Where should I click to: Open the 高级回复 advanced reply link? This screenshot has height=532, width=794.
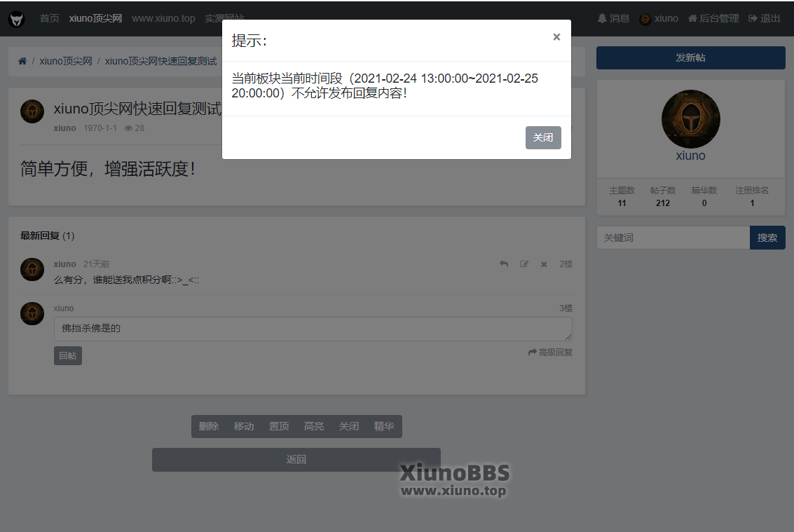coord(551,353)
